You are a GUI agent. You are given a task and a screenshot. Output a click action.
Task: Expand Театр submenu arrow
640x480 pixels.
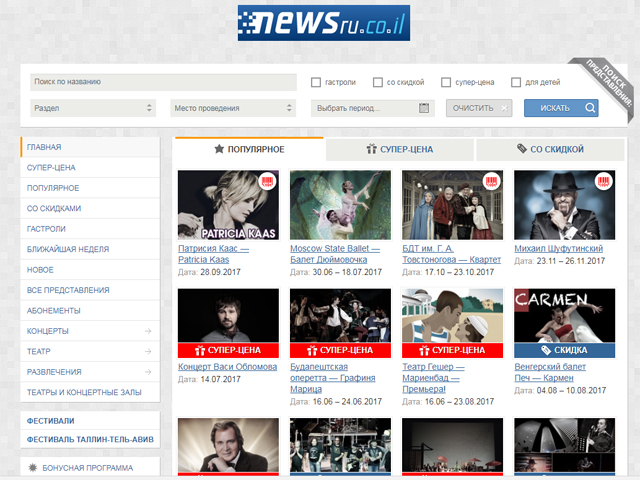click(148, 351)
